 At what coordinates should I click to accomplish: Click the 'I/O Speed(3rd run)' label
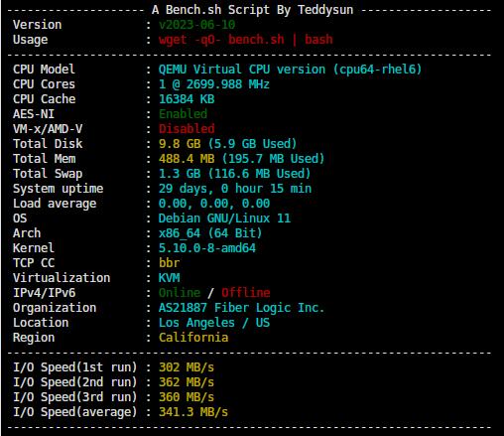point(75,397)
